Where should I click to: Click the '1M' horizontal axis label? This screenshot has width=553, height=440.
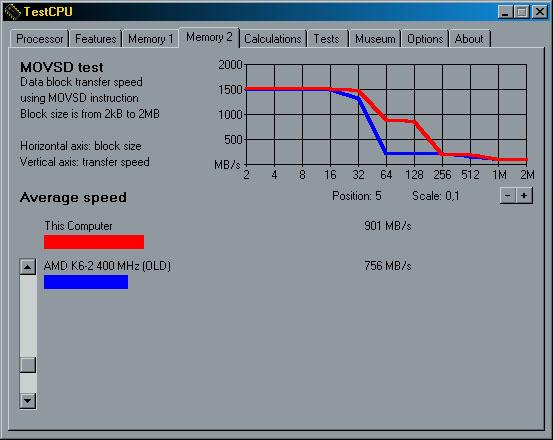[x=499, y=175]
